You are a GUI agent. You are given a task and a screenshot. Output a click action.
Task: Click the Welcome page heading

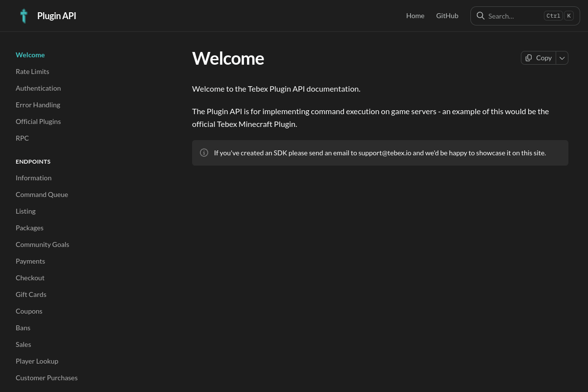228,58
